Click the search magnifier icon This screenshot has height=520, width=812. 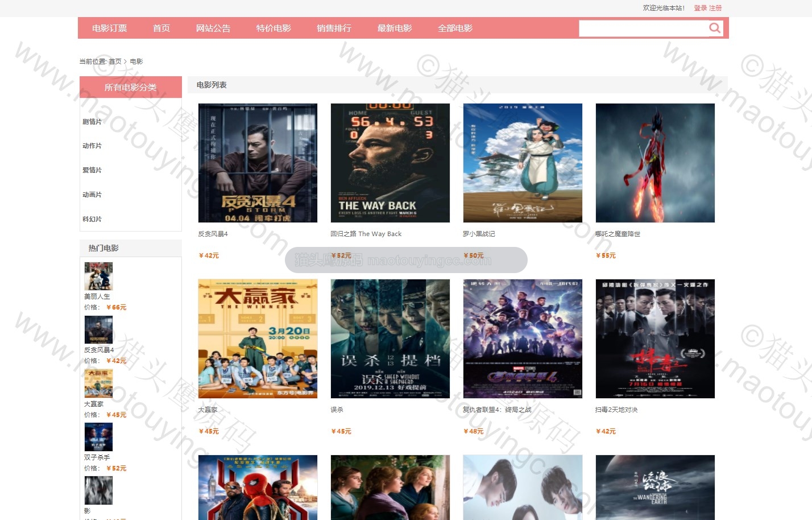click(714, 28)
